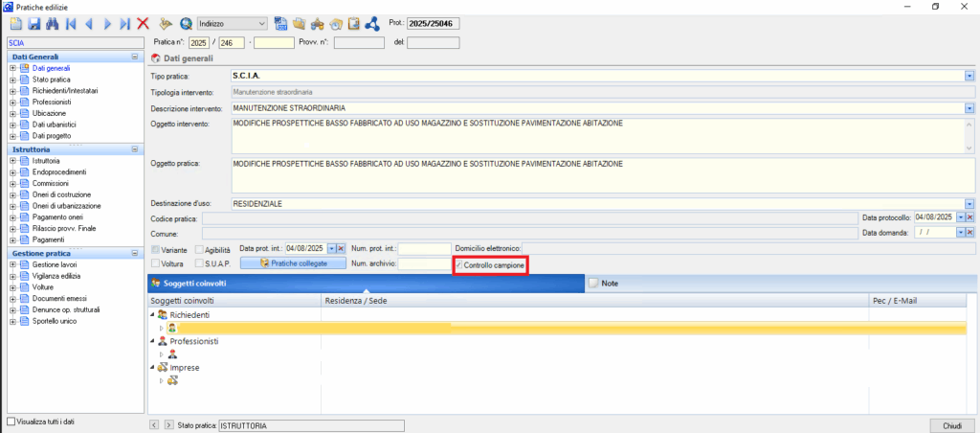The image size is (980, 433).
Task: Collapse the Richiedenti tree group
Action: pos(152,314)
